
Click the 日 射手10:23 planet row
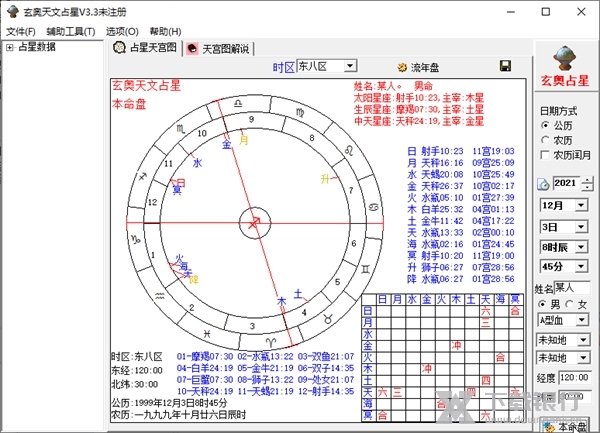pos(461,151)
